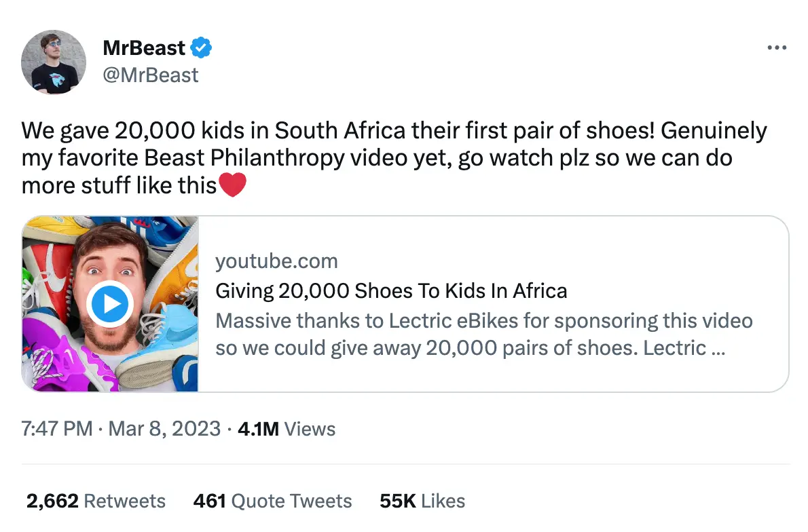808x532 pixels.
Task: Open MrBeast's display name
Action: 145,47
